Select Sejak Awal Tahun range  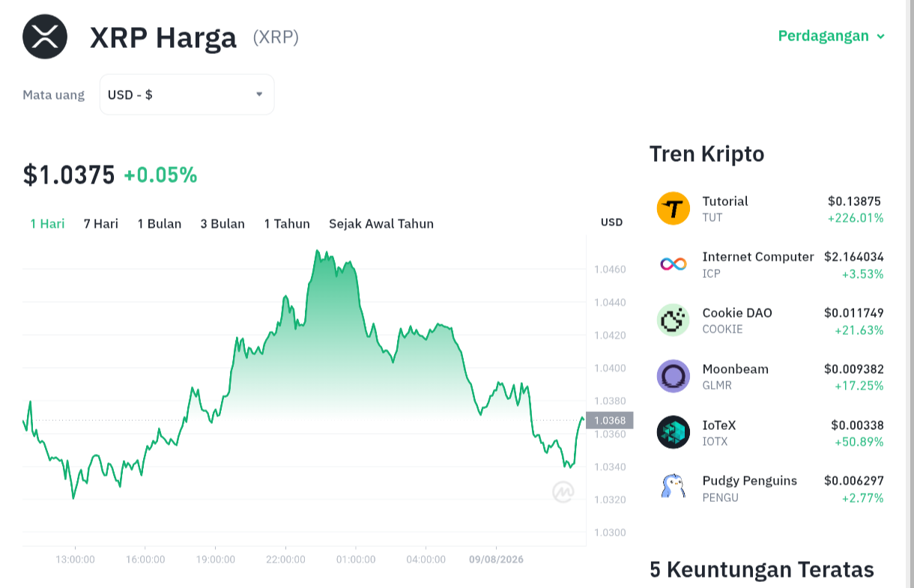click(x=381, y=223)
